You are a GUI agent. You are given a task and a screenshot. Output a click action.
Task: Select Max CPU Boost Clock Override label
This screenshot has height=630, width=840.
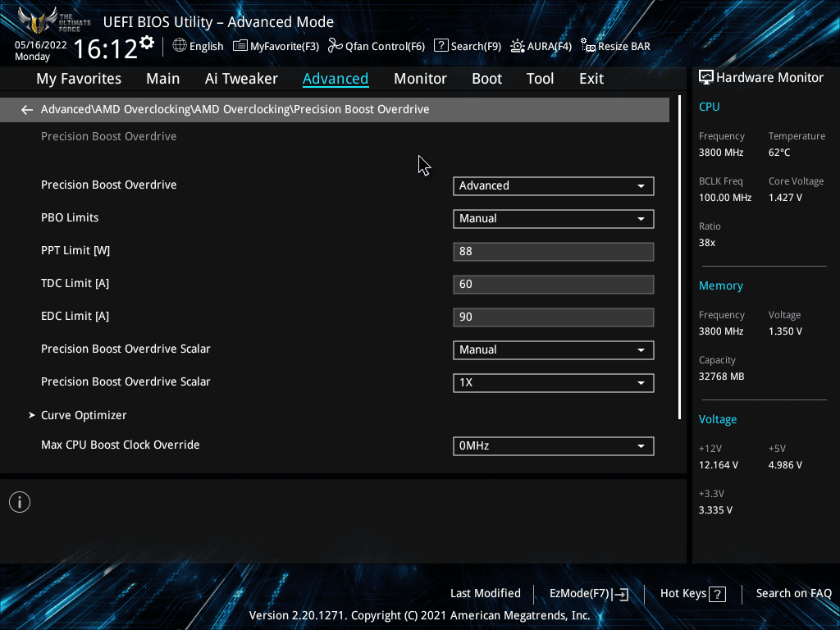(121, 445)
